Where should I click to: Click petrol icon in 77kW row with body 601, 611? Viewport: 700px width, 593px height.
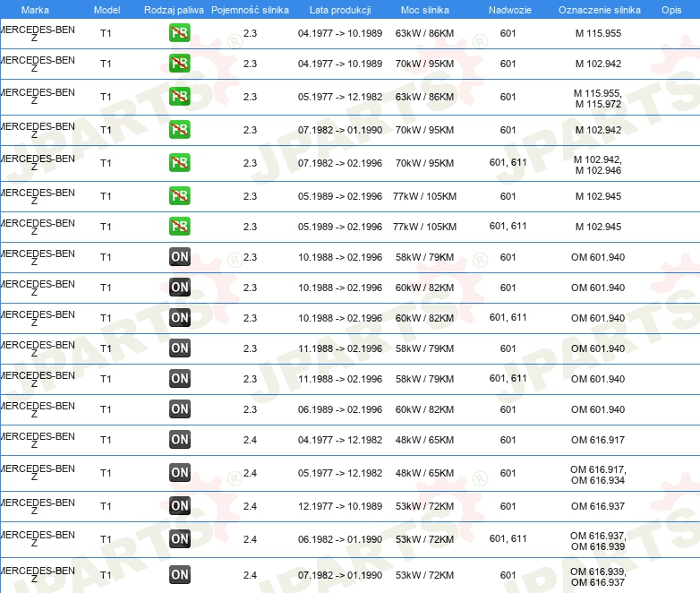[x=179, y=226]
